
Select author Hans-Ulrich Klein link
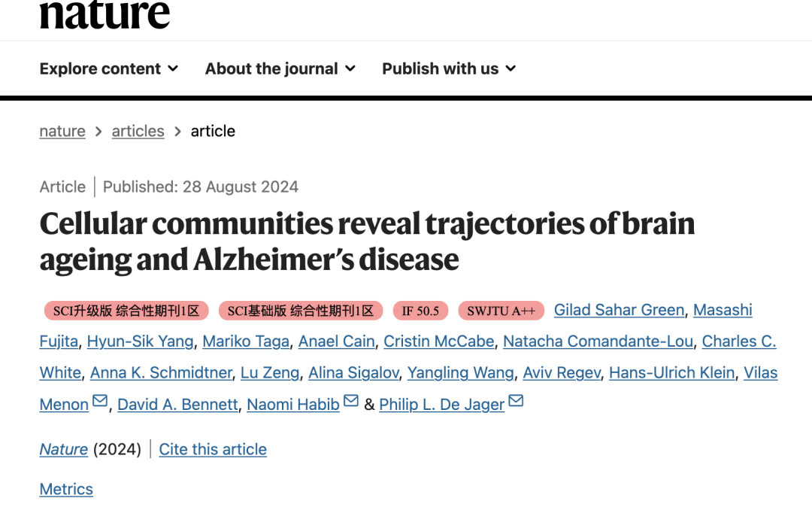pyautogui.click(x=671, y=373)
